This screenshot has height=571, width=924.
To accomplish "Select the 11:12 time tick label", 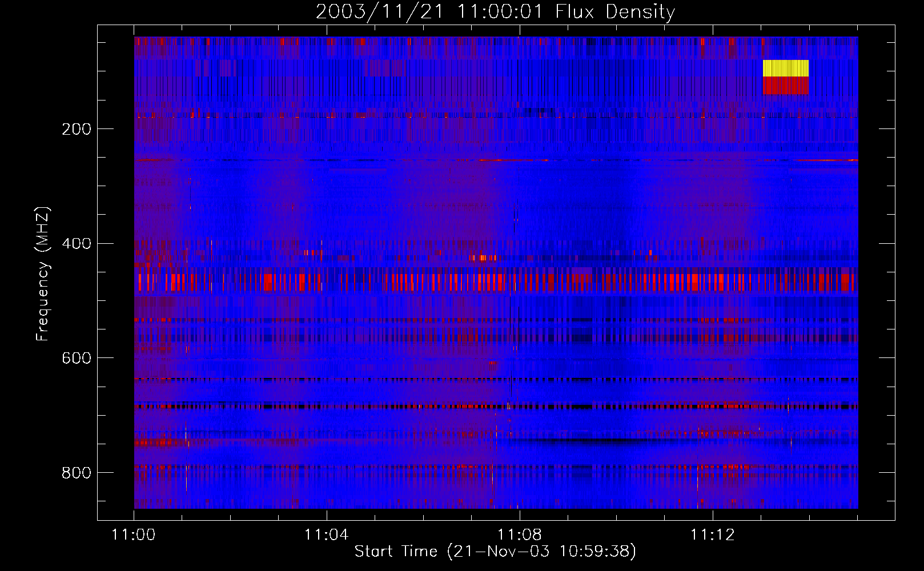I will click(712, 535).
